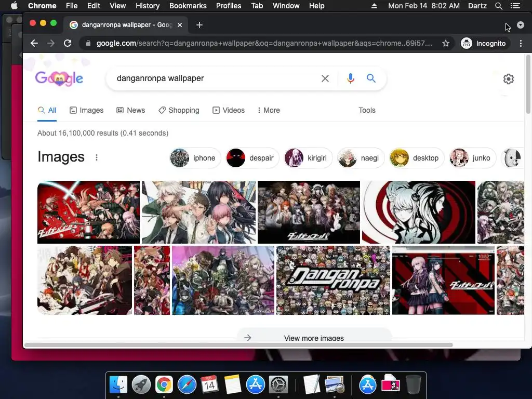Open TextEdit from the Dock
This screenshot has height=399, width=532.
[312, 385]
